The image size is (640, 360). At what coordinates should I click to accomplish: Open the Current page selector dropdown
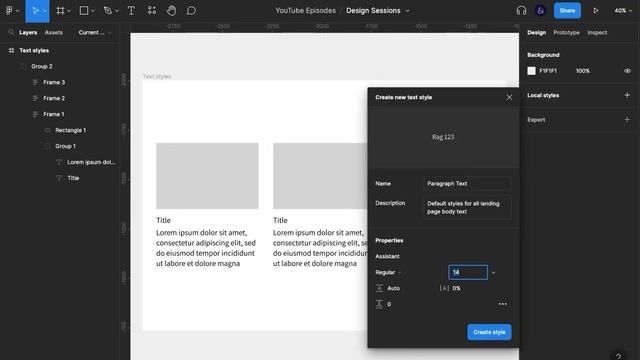95,32
